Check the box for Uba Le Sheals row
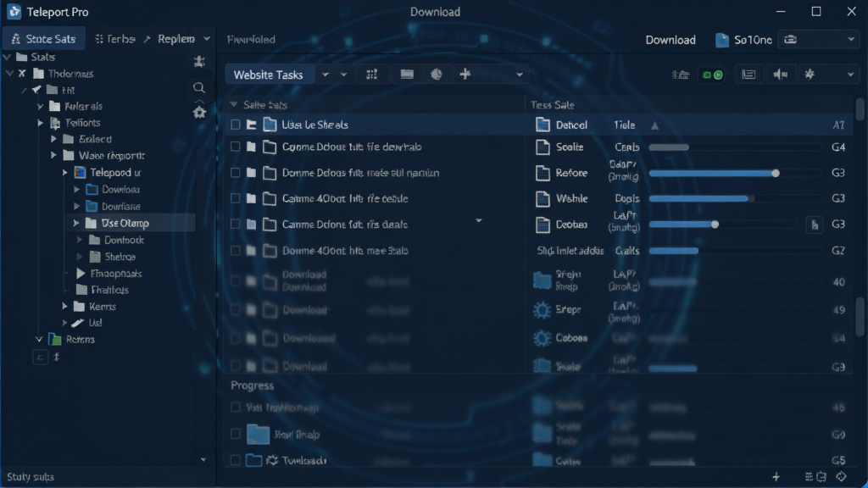The image size is (868, 488). 236,125
